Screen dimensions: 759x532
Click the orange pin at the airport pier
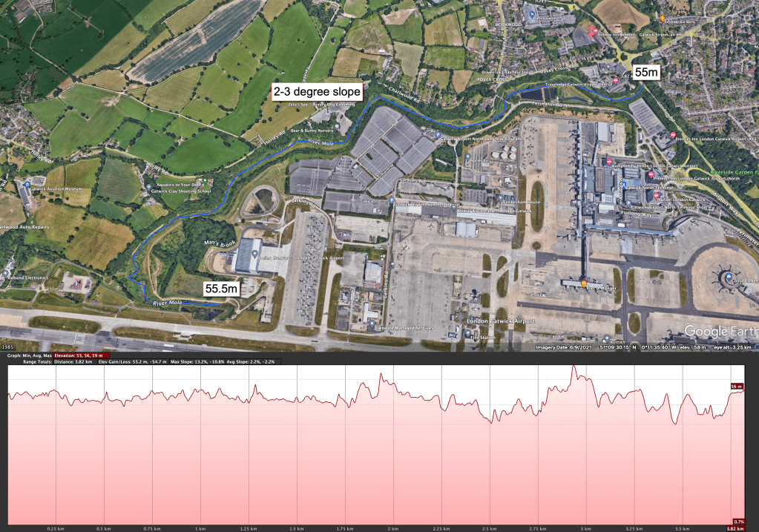584,283
